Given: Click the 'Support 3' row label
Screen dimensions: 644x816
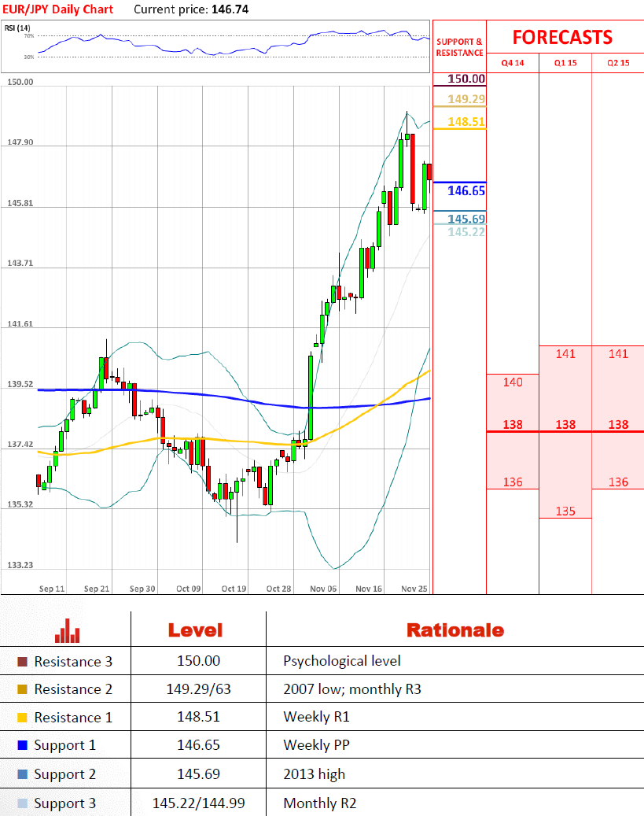Looking at the screenshot, I should pyautogui.click(x=65, y=803).
